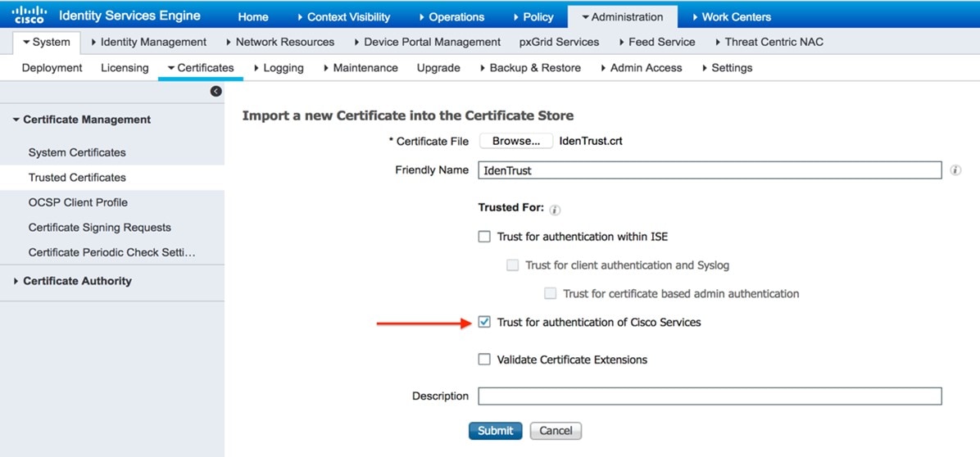Open Maintenance menu
This screenshot has width=980, height=457.
pyautogui.click(x=361, y=68)
